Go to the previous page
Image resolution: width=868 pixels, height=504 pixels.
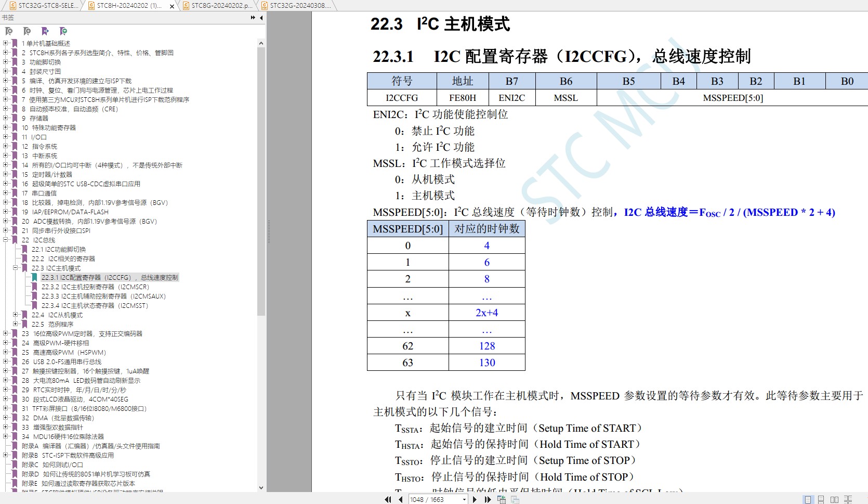(401, 499)
